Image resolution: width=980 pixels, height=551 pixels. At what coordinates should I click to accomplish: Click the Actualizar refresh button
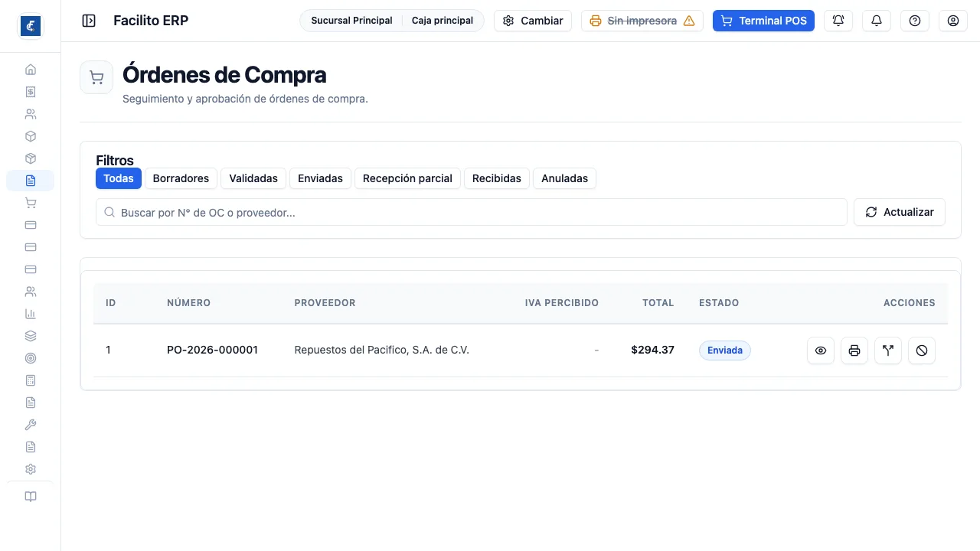pos(900,212)
